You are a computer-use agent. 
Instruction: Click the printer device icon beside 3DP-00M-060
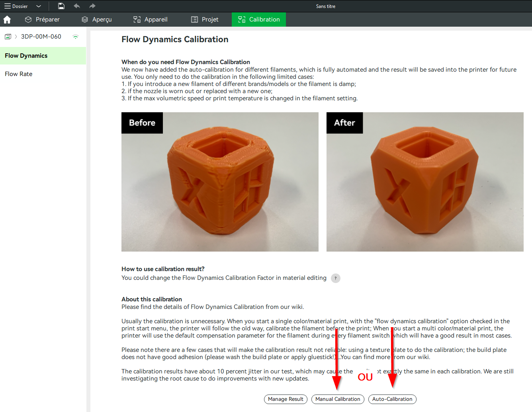8,37
